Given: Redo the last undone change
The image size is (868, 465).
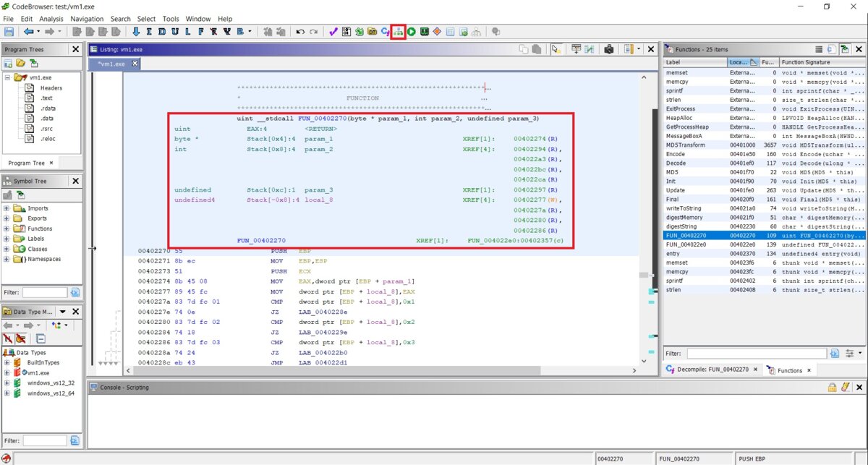Looking at the screenshot, I should pyautogui.click(x=313, y=32).
